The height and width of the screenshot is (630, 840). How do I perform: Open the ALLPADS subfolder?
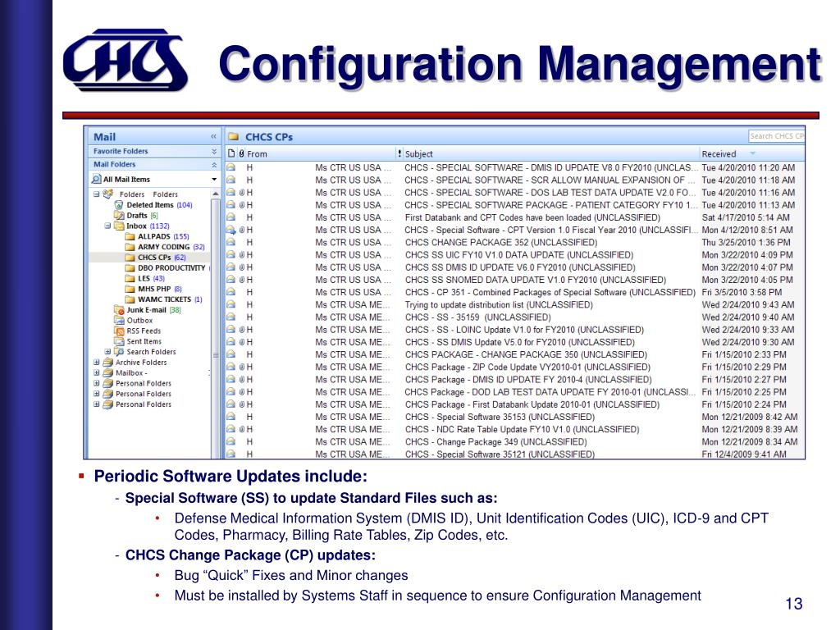tap(157, 236)
